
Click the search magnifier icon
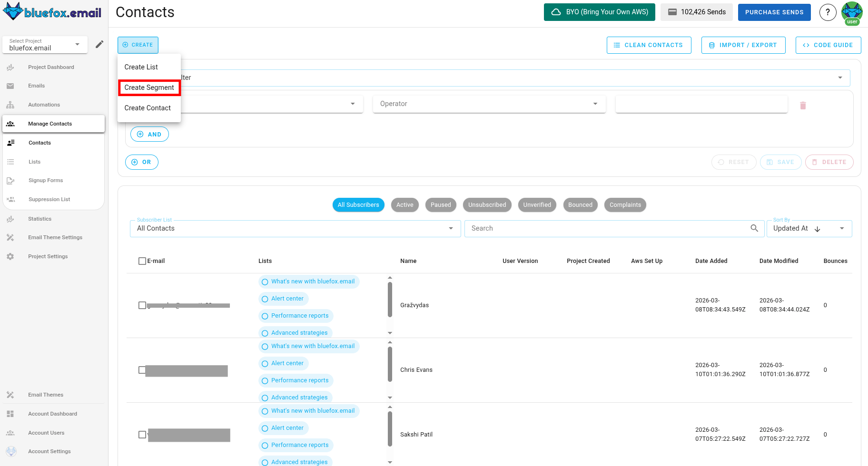click(754, 228)
